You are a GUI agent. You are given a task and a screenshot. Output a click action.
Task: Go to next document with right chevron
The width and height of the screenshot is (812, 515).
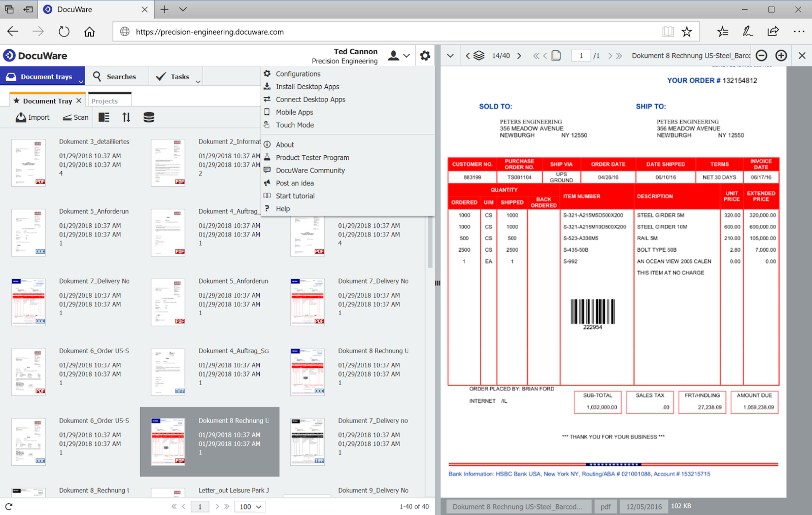[x=519, y=55]
